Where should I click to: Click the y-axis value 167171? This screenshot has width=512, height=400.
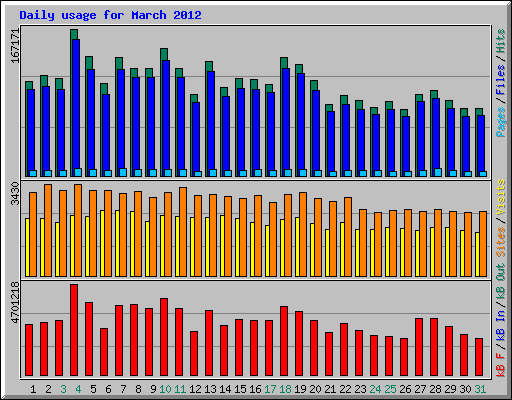15,46
